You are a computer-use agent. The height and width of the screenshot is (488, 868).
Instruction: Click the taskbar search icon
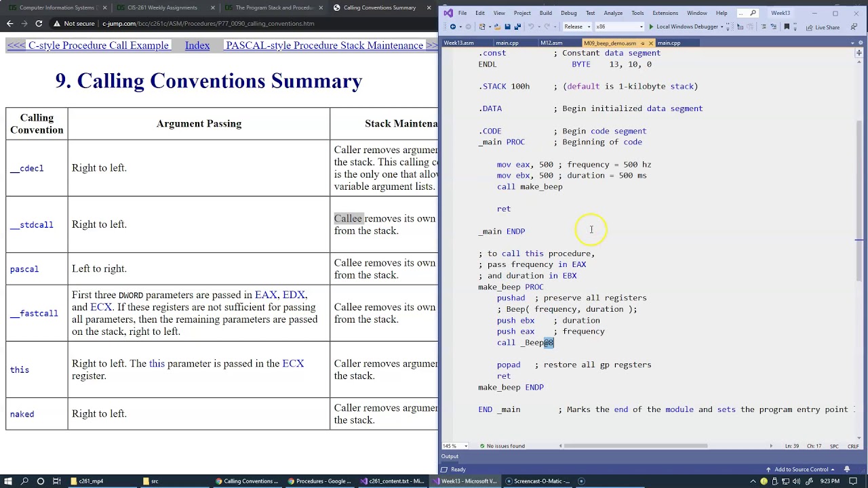pyautogui.click(x=25, y=481)
